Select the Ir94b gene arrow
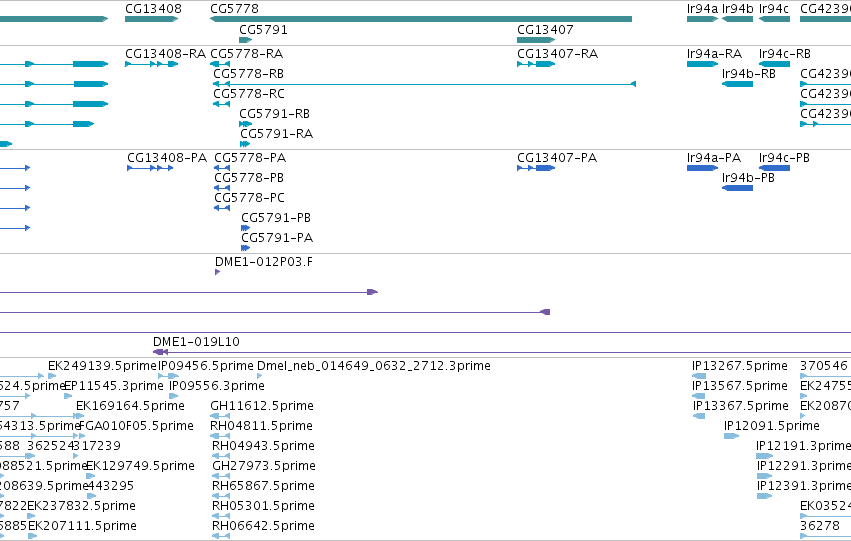This screenshot has height=541, width=851. (x=737, y=19)
